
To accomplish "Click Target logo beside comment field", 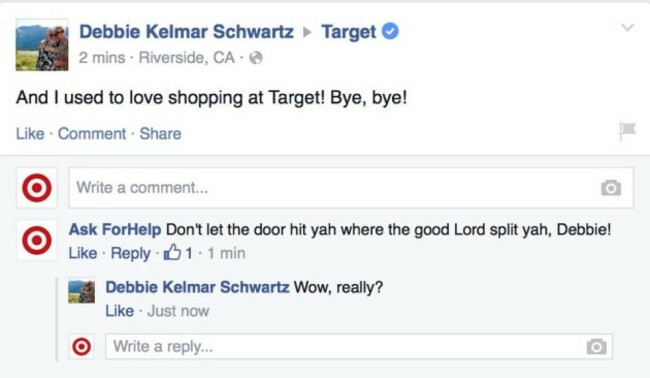I will click(37, 188).
